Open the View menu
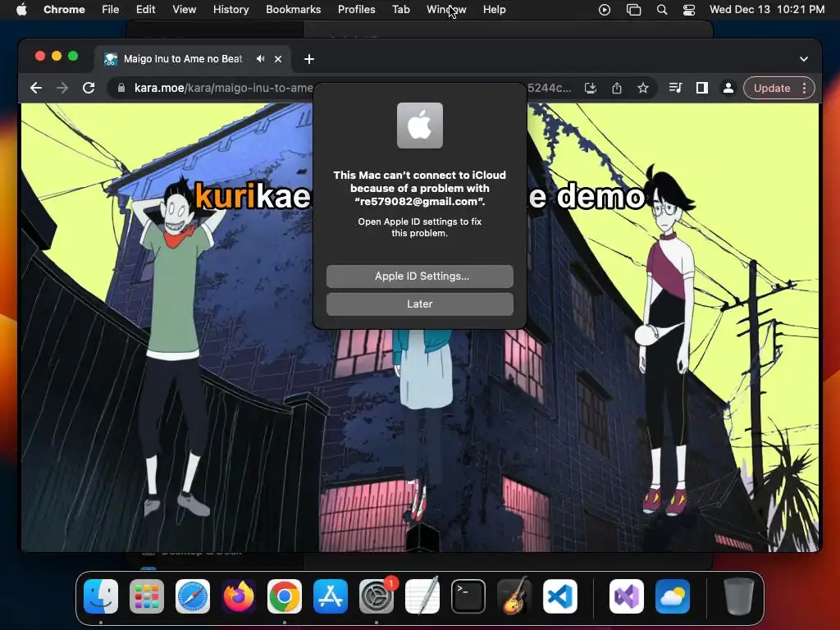This screenshot has width=840, height=630. [184, 10]
